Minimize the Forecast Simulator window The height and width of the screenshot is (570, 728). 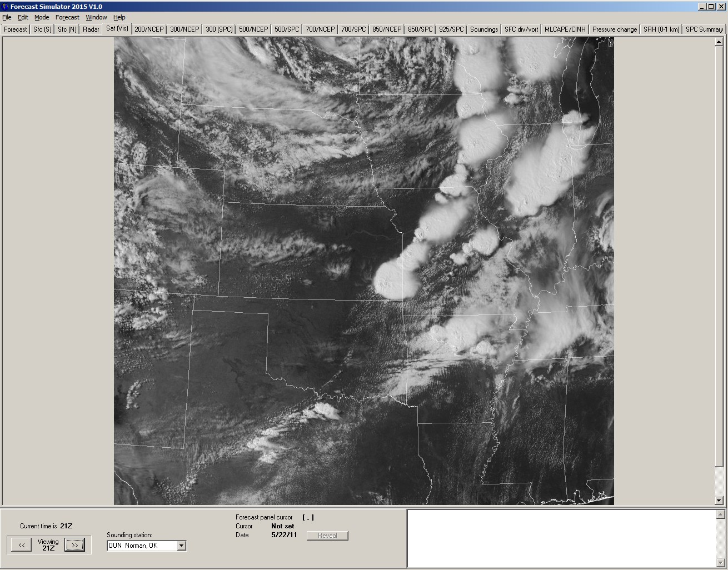click(702, 7)
